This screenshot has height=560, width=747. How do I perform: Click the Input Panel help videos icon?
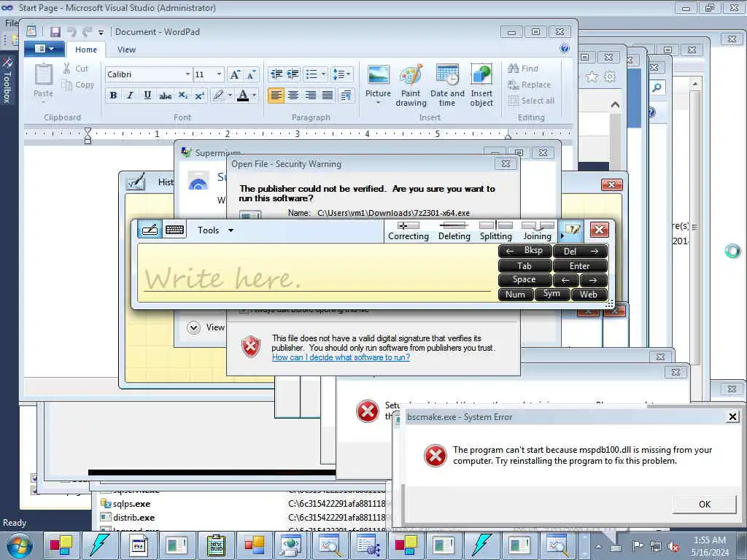(x=573, y=230)
